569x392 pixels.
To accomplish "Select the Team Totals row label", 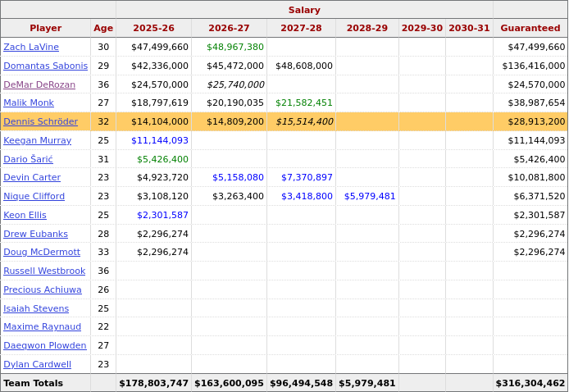I will coord(34,383).
